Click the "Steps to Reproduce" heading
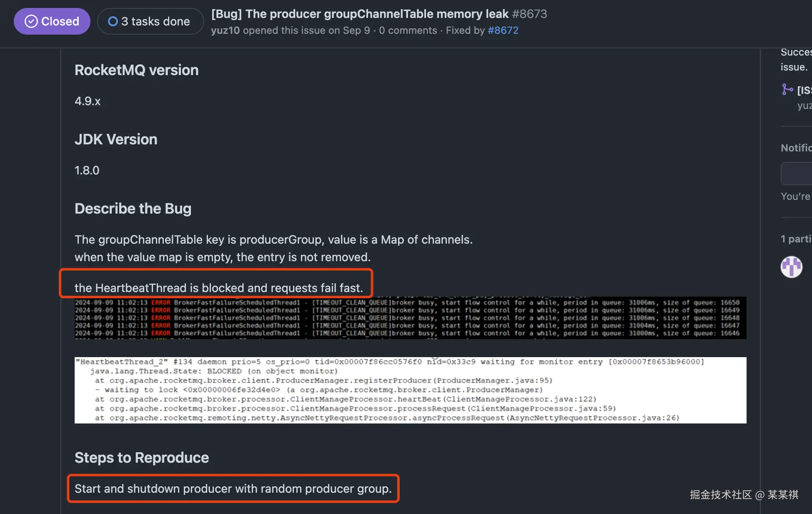 point(142,458)
